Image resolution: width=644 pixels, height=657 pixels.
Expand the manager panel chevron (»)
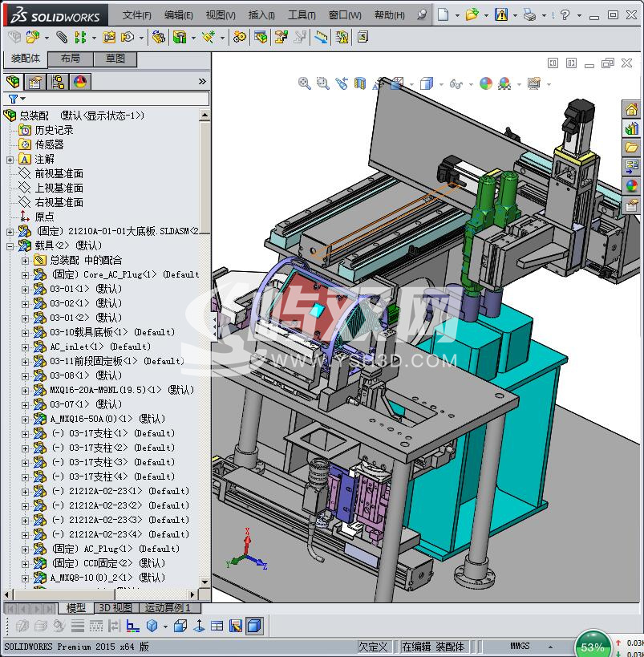[x=202, y=81]
